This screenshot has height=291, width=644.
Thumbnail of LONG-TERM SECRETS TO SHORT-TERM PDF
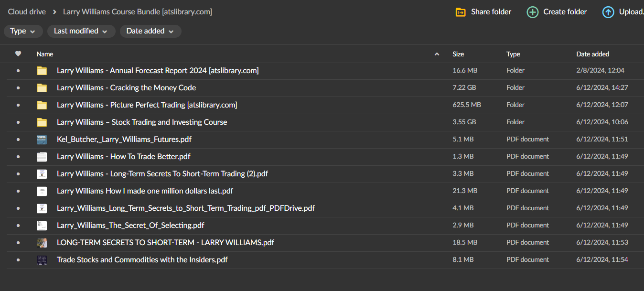point(42,243)
